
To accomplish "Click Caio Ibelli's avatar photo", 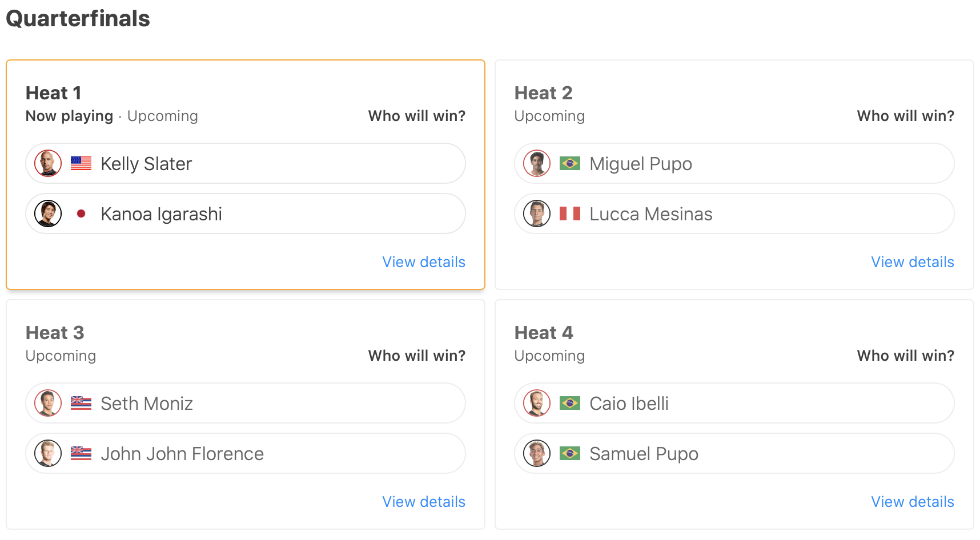I will pos(537,404).
